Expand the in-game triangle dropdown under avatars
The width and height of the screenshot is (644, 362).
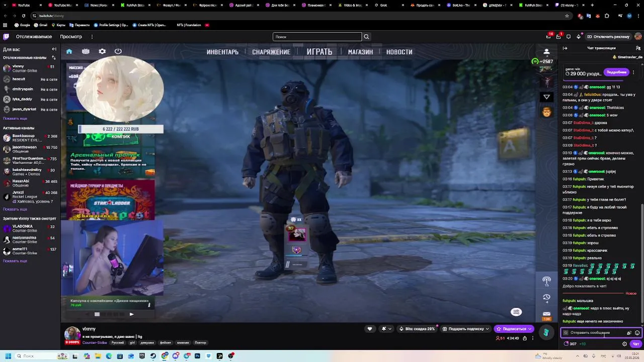click(x=546, y=97)
